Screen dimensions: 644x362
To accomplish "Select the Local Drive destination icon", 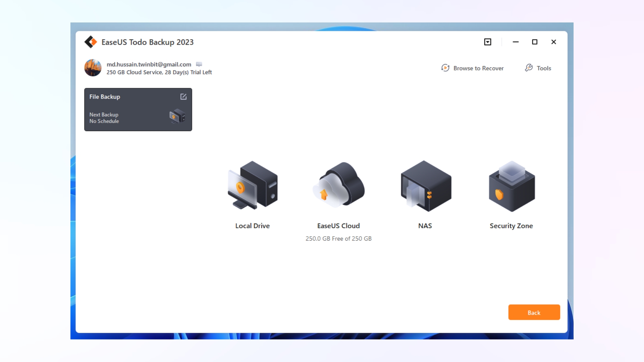I will (x=253, y=185).
